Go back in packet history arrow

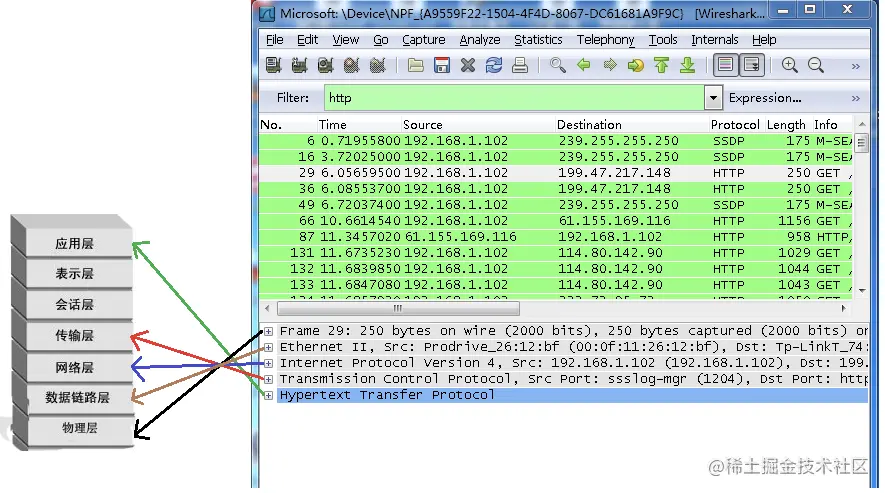point(584,66)
